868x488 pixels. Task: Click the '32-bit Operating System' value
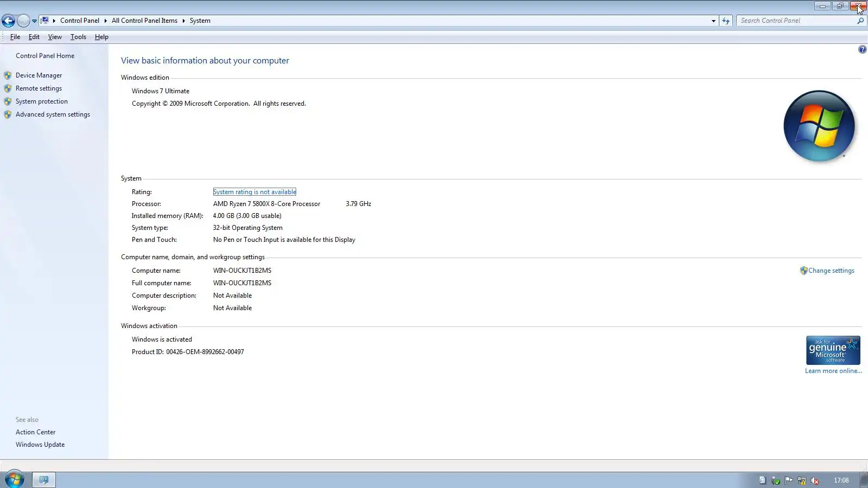(x=248, y=228)
